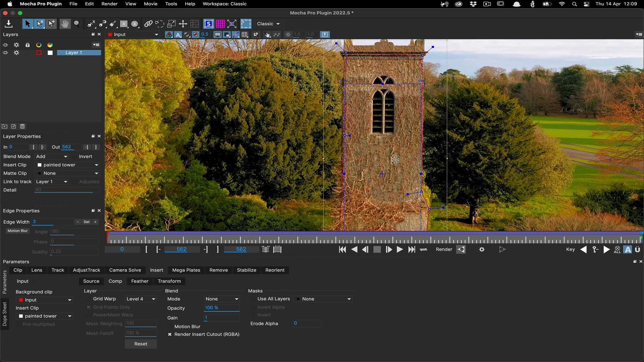644x362 pixels.
Task: Open the playback settings gear icon
Action: tap(482, 249)
